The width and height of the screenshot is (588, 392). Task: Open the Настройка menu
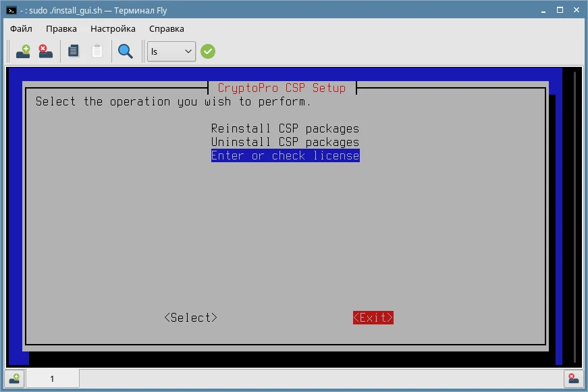click(x=113, y=29)
